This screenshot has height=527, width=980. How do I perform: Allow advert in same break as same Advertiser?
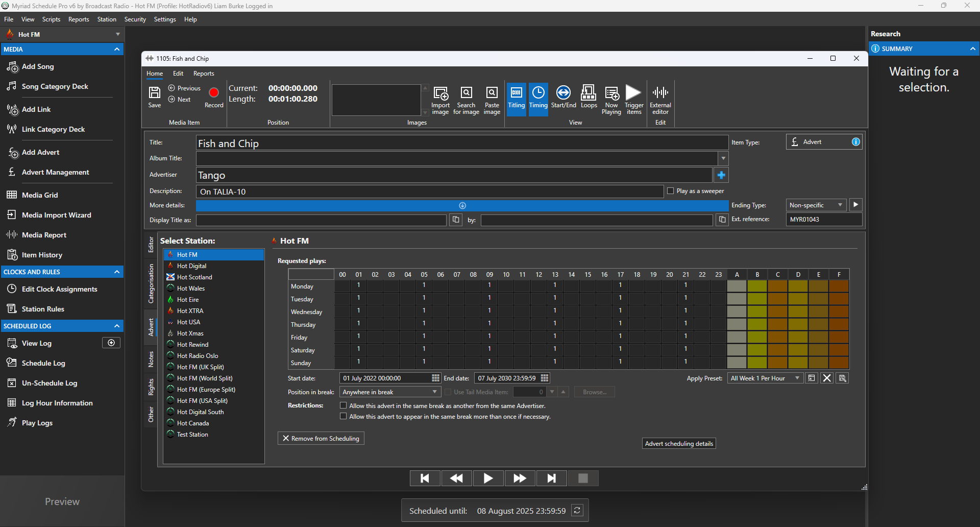344,405
